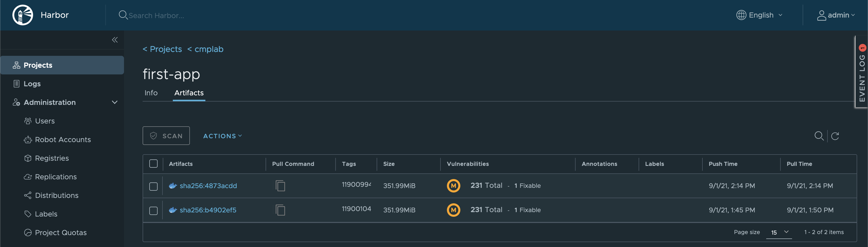Select the Artifacts tab
The width and height of the screenshot is (868, 247).
[189, 93]
